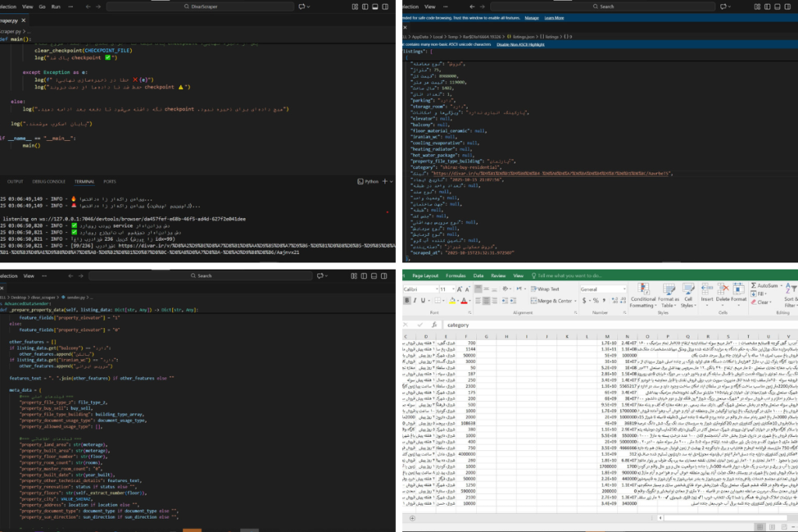Screen dimensions: 798x532
Task: Click the Insert cells icon
Action: (708, 290)
